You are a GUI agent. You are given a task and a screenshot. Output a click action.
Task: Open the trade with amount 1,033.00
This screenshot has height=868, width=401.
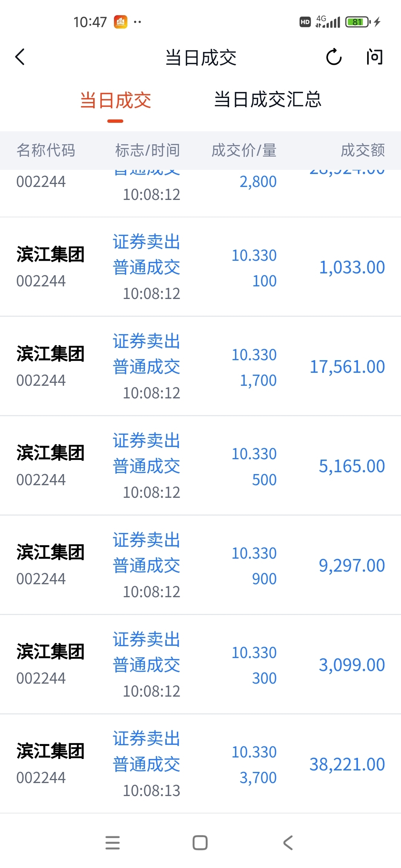pos(200,267)
